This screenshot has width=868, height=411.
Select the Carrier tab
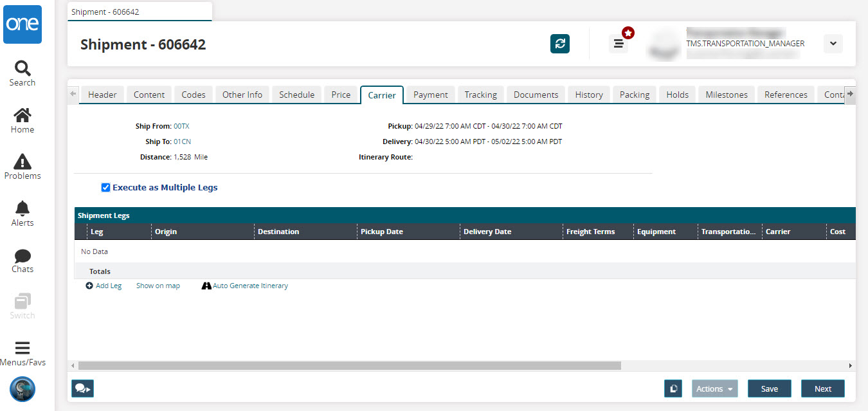(x=382, y=95)
